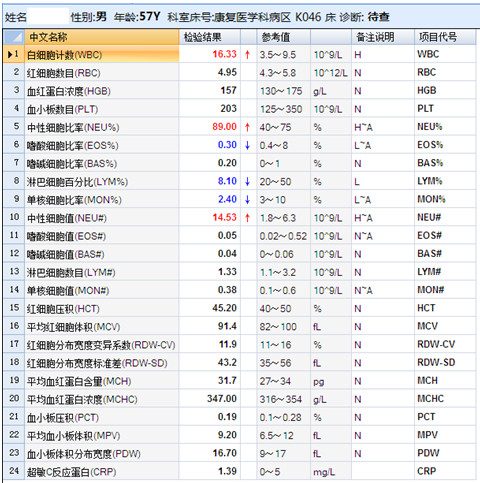Viewport: 480px width, 483px height.
Task: Click MON% value 2.40
Action: pyautogui.click(x=227, y=199)
